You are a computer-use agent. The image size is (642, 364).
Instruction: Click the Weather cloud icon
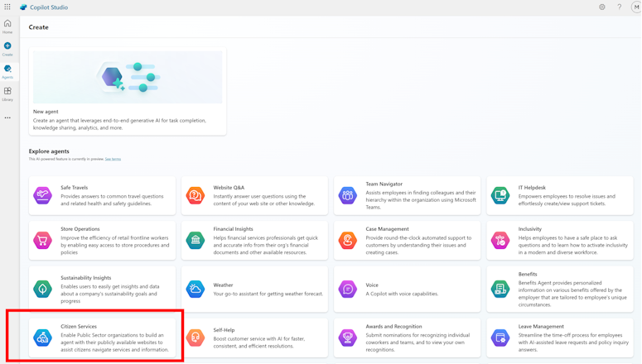(x=195, y=289)
